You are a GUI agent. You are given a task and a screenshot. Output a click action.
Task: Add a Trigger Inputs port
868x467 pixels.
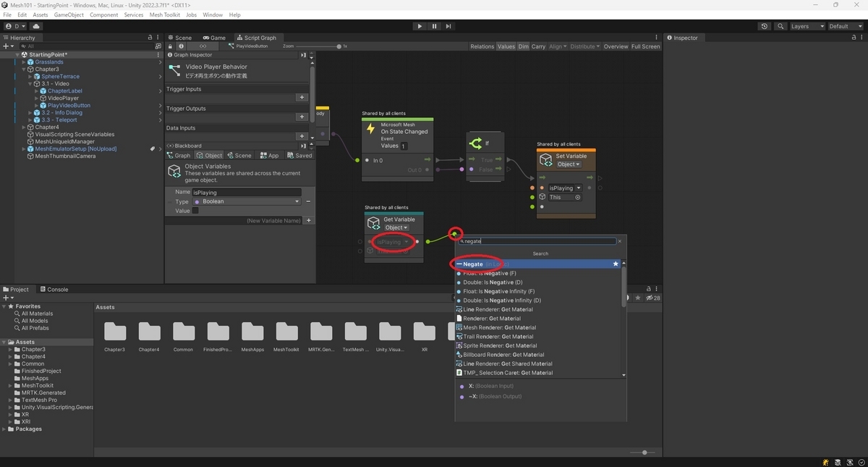coord(302,98)
